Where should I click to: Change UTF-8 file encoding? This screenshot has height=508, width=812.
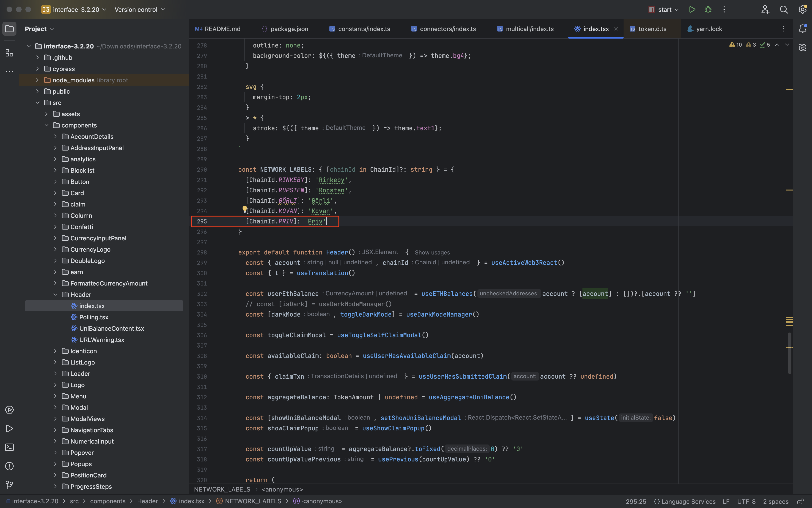(x=746, y=501)
